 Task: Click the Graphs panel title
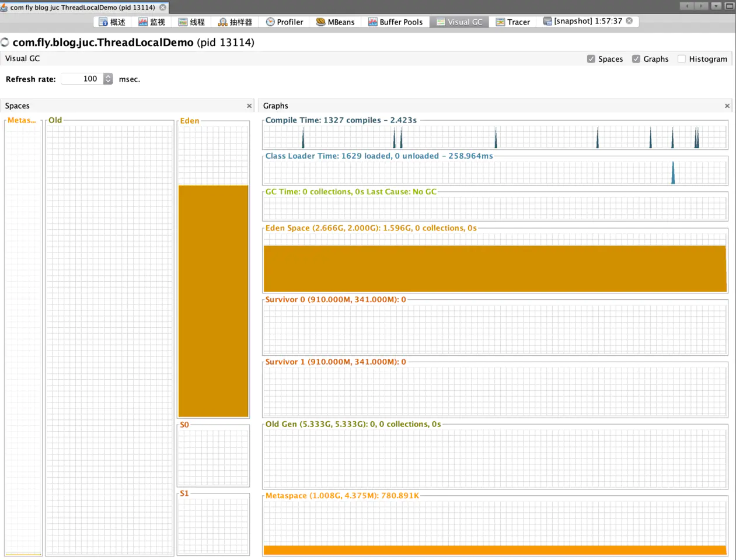point(275,106)
